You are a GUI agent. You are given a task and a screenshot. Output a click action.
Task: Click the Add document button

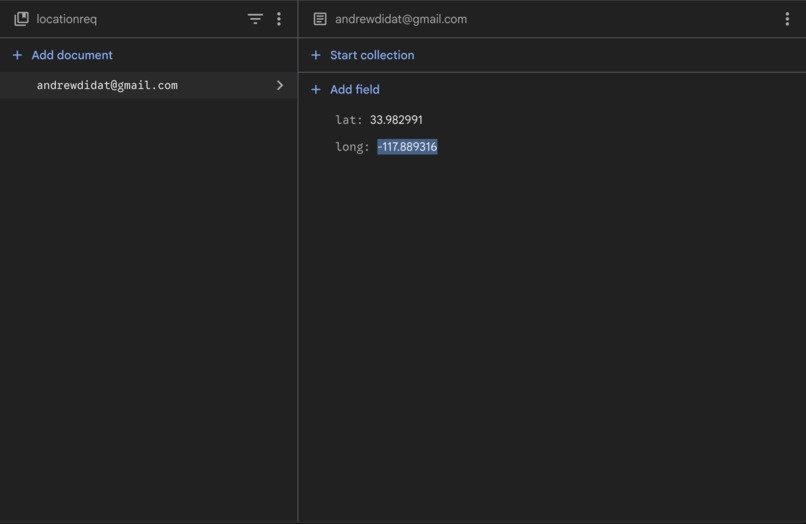point(62,55)
